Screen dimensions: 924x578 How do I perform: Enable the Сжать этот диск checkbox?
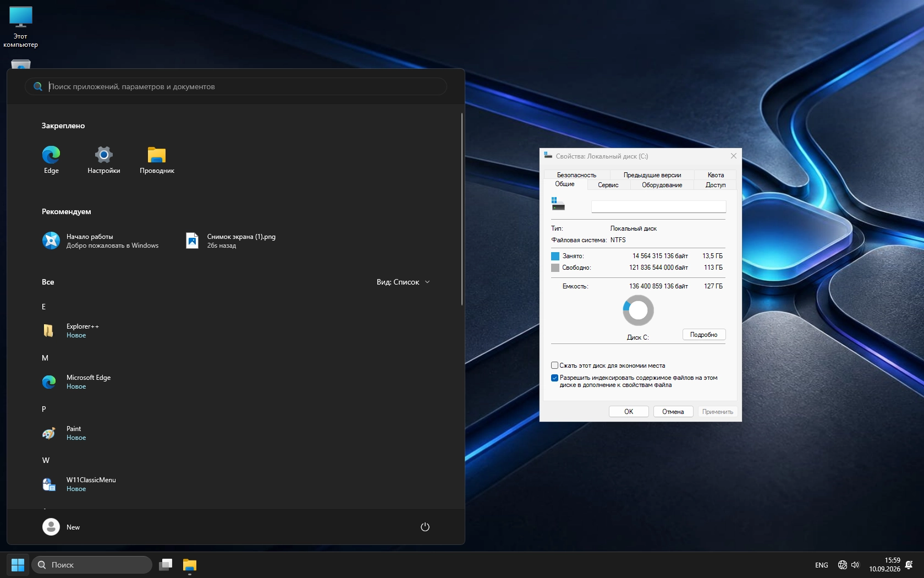[554, 366]
